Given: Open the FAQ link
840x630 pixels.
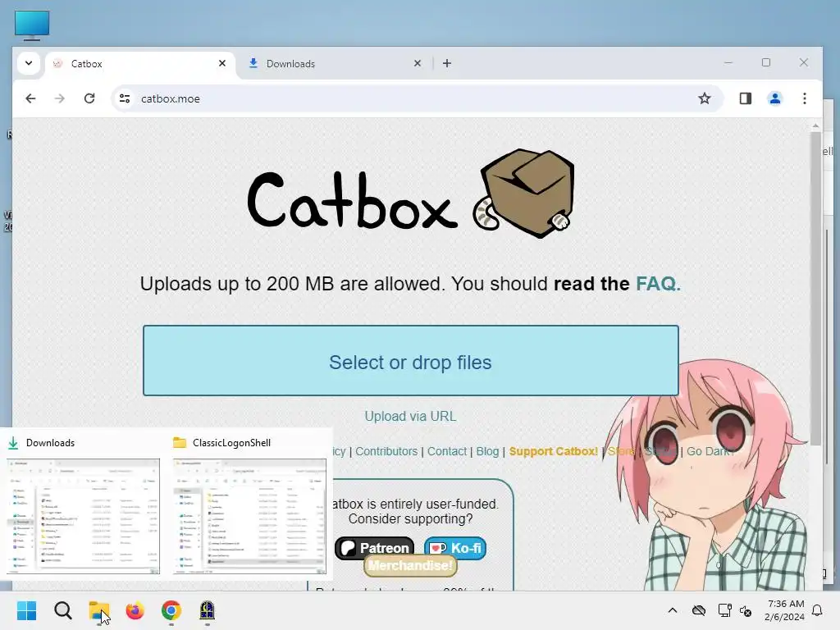Looking at the screenshot, I should 658,283.
